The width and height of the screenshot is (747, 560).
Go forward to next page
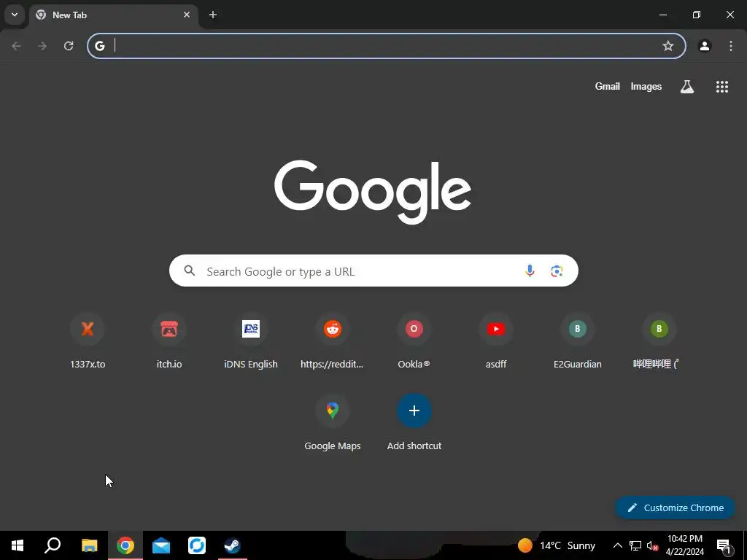pyautogui.click(x=42, y=46)
